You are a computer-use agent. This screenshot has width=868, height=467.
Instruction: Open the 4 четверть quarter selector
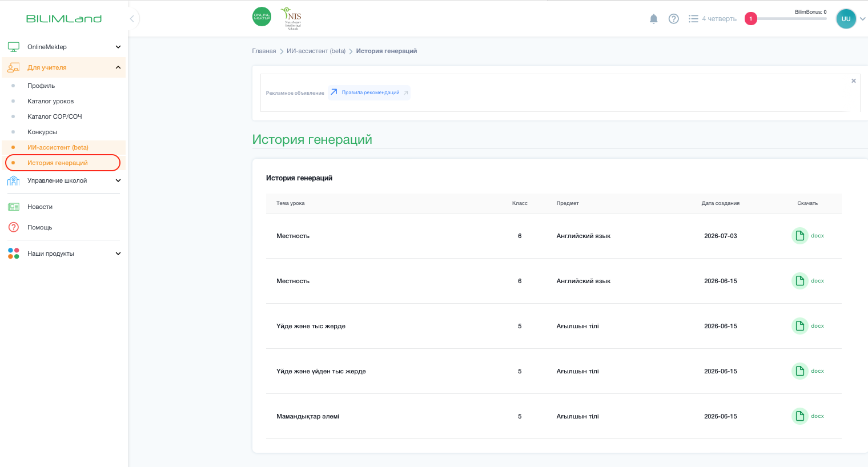[x=713, y=19]
